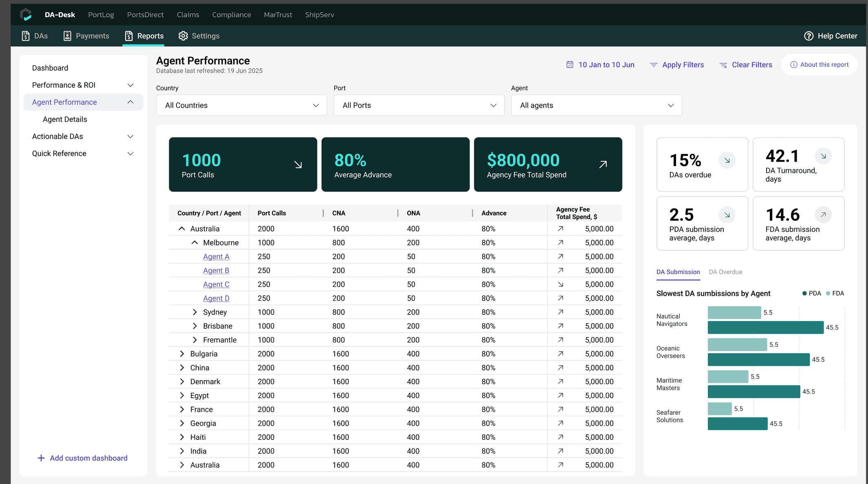The height and width of the screenshot is (484, 868).
Task: Click the plus icon for custom dashboard
Action: (41, 458)
